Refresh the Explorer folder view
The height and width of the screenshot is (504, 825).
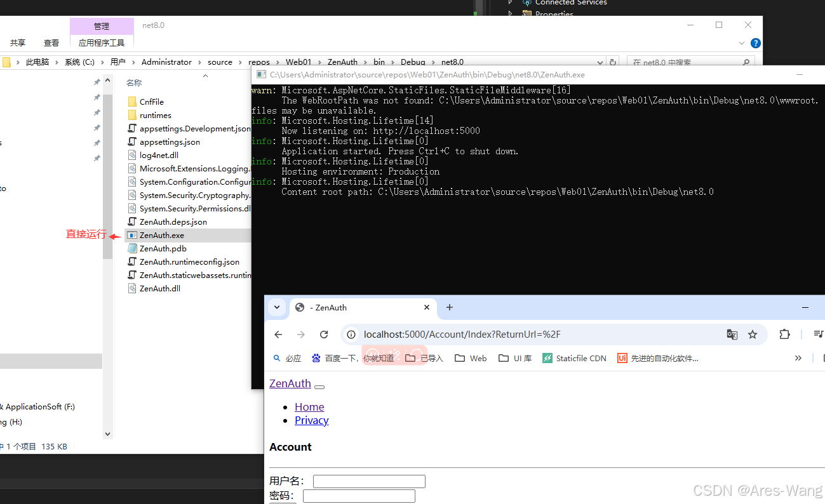point(613,62)
